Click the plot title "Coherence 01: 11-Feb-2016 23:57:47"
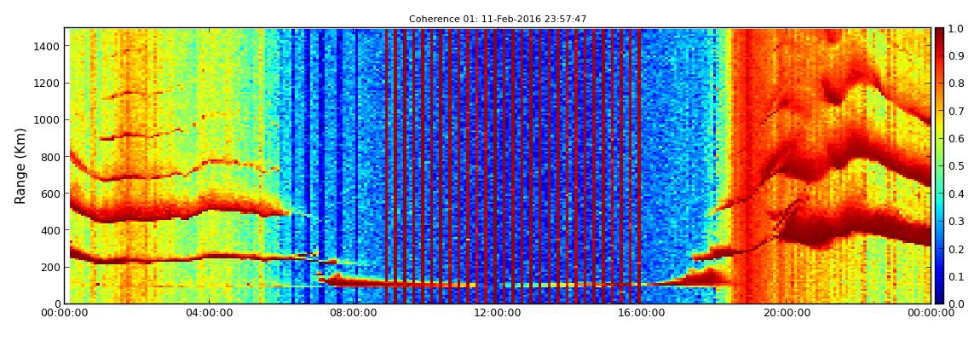Image resolution: width=980 pixels, height=347 pixels. [x=498, y=20]
